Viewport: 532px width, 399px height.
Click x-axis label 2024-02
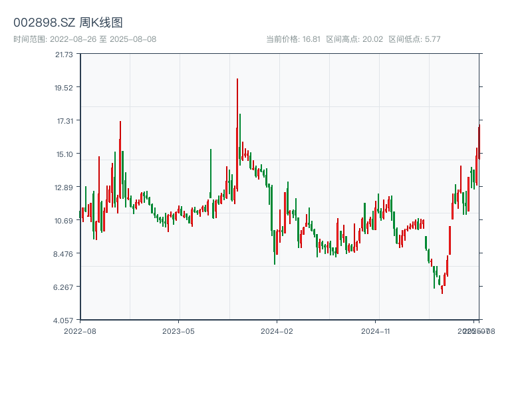pyautogui.click(x=277, y=331)
